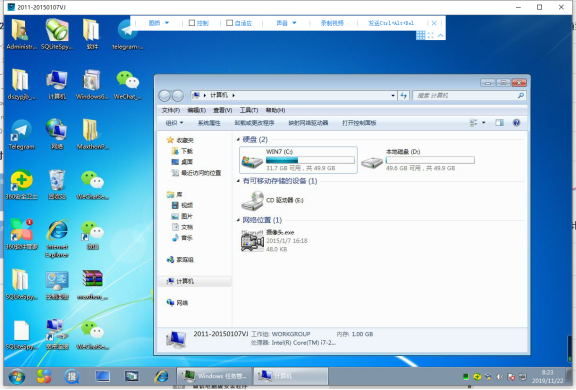
Task: Switch to Windows 任务管理器 taskbar button
Action: [215, 376]
